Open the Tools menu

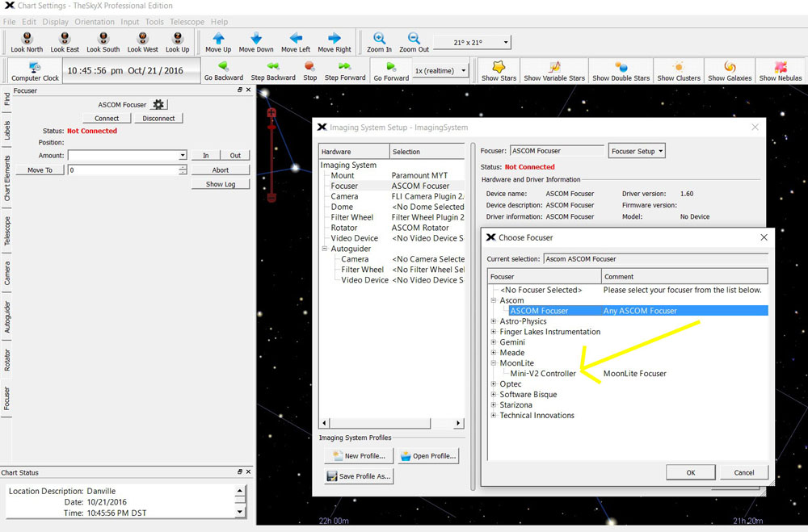[x=154, y=22]
